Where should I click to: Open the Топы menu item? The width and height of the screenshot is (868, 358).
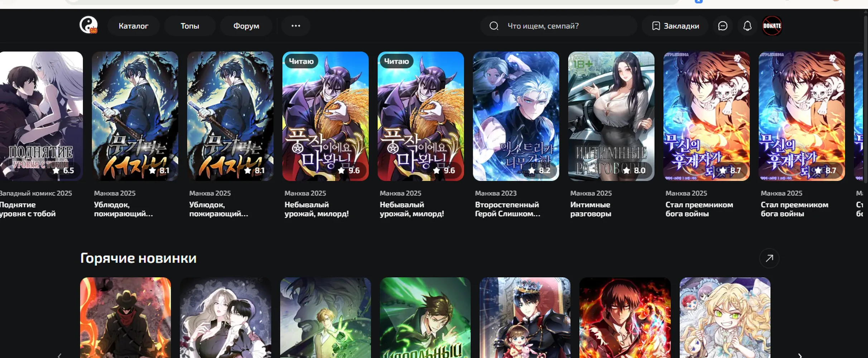190,26
